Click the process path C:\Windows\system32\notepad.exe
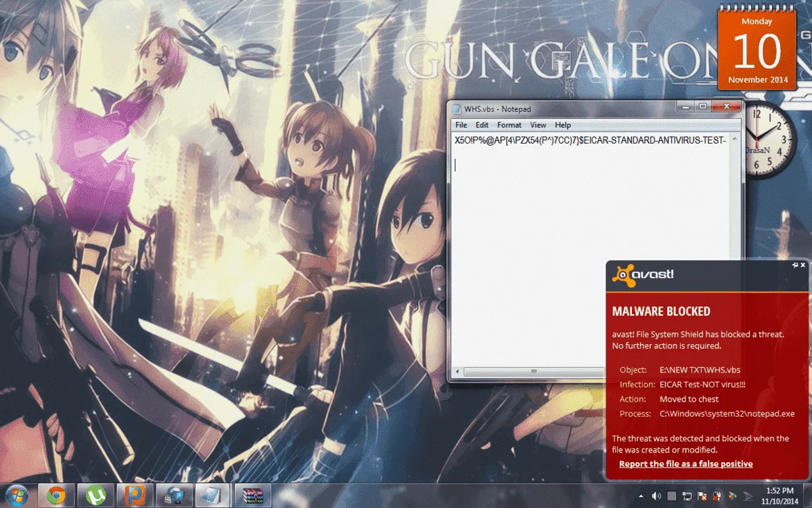The height and width of the screenshot is (508, 812). pos(727,414)
